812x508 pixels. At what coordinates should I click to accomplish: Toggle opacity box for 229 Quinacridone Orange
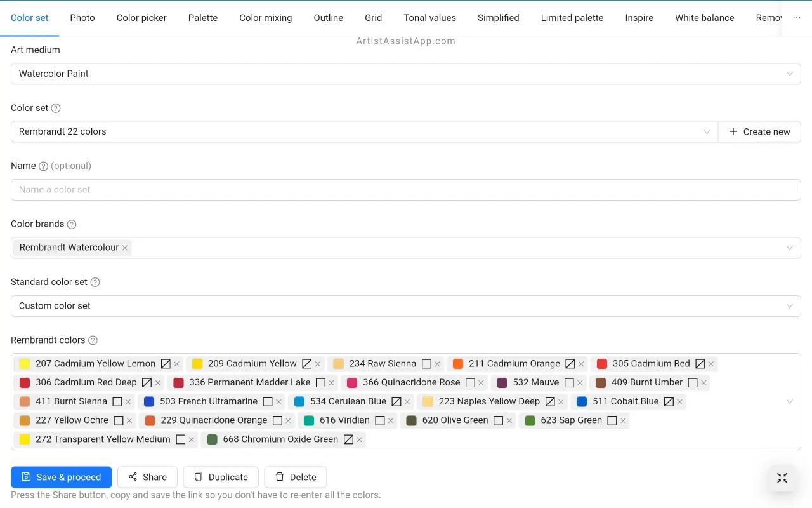277,420
